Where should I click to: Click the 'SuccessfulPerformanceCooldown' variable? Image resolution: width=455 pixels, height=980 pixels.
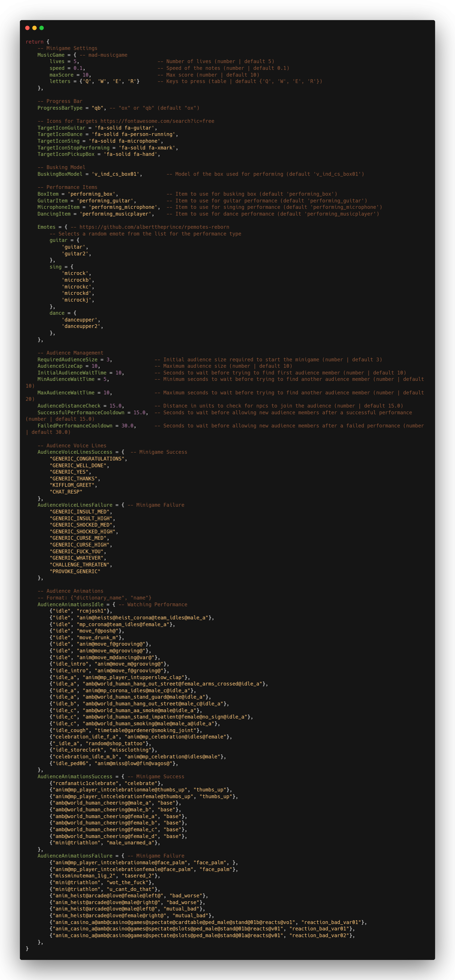81,413
